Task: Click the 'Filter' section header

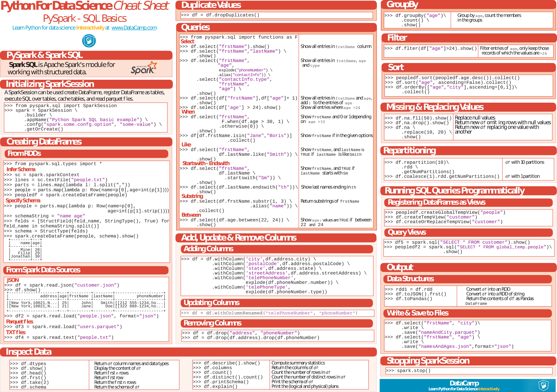Action: [469, 38]
